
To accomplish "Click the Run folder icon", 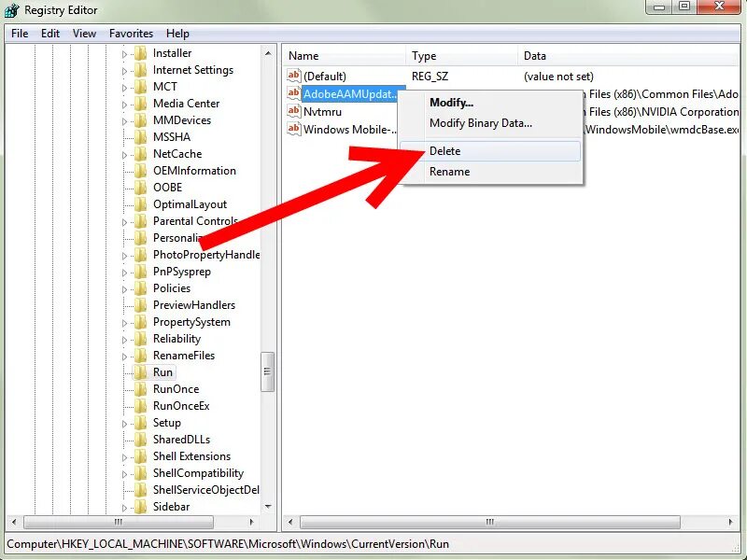I will 140,372.
